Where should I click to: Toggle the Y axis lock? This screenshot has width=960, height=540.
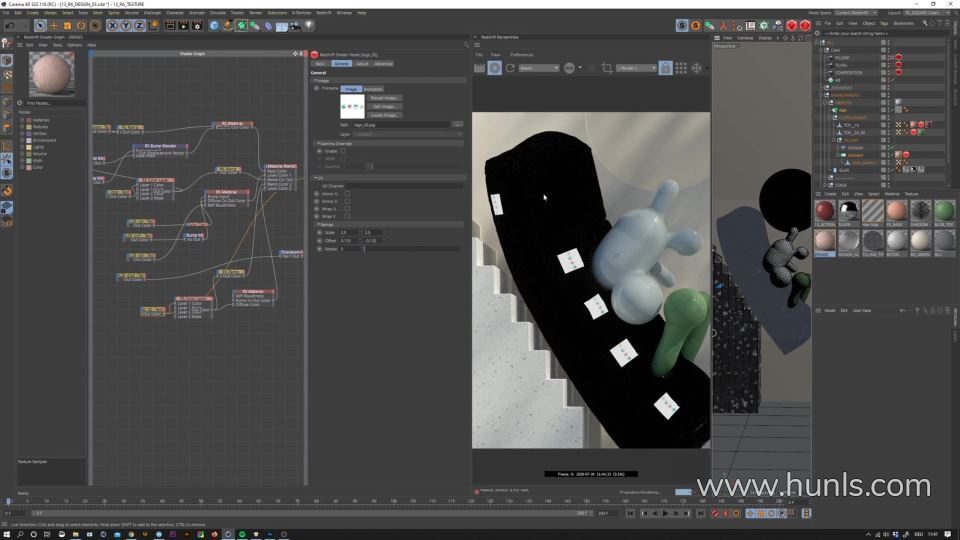pyautogui.click(x=126, y=26)
